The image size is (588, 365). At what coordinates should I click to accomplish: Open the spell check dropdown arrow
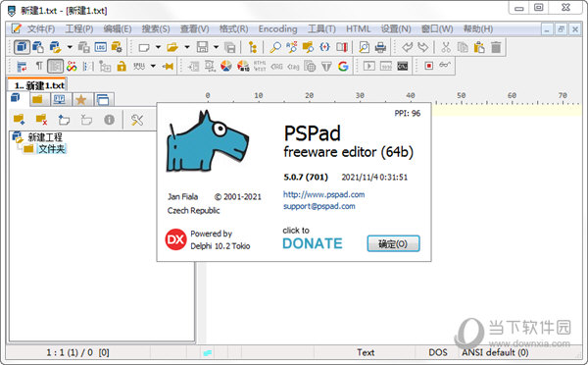153,67
